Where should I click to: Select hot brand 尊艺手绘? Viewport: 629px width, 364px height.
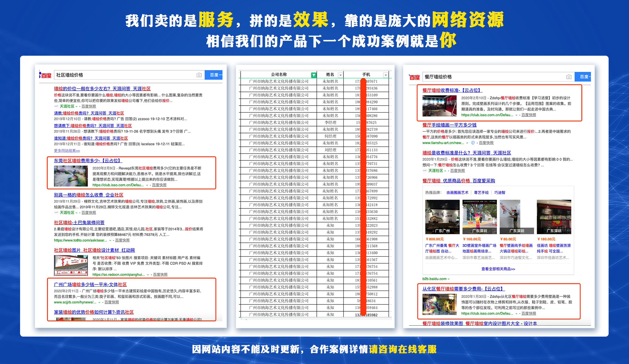coord(481,192)
